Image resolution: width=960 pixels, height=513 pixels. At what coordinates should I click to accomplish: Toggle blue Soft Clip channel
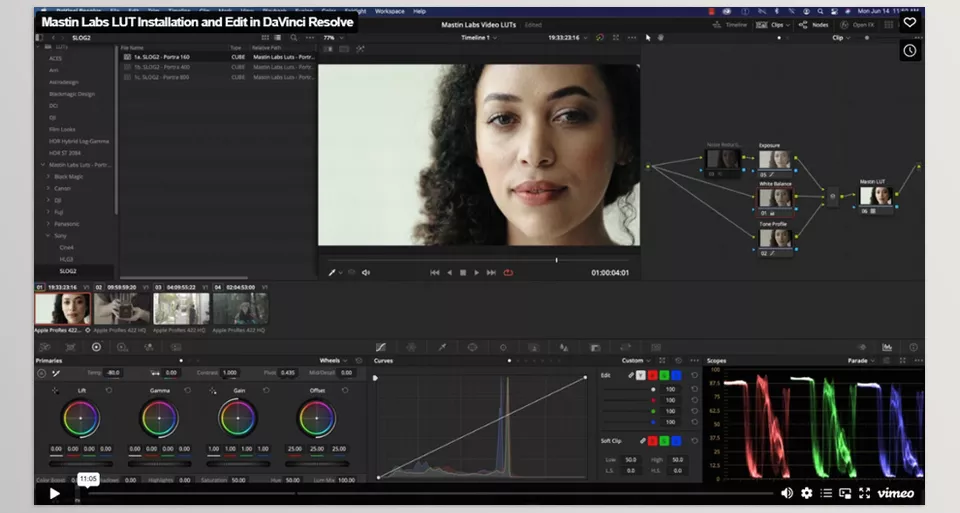[676, 441]
